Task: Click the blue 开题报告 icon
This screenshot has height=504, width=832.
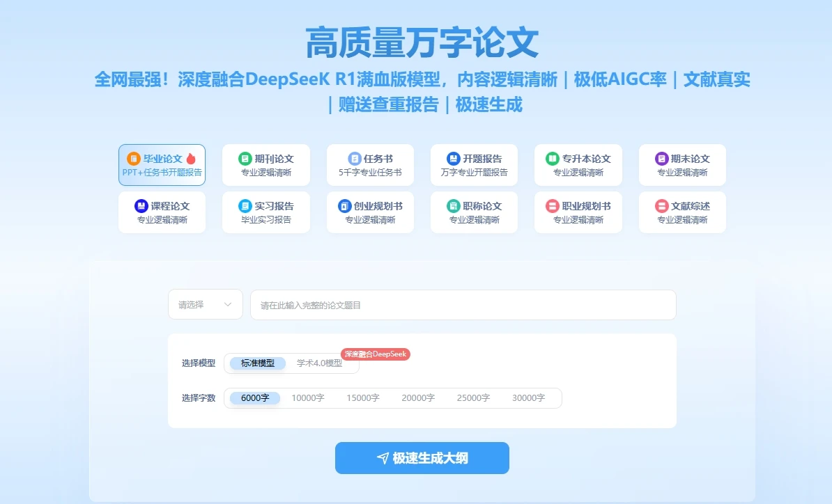Action: [x=453, y=159]
